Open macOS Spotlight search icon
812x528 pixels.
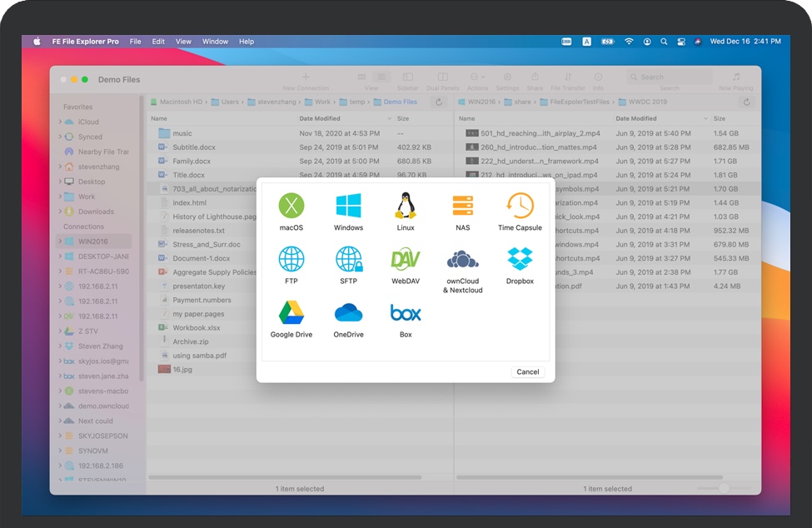tap(664, 42)
